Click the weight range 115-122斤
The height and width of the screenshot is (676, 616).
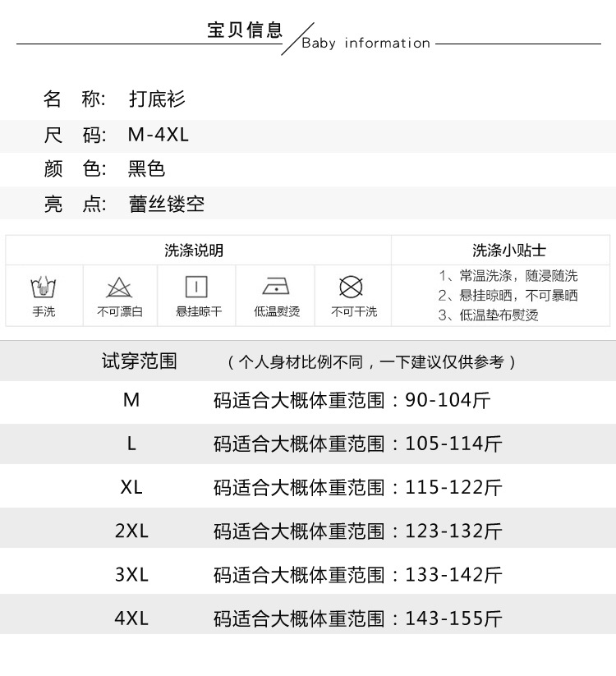point(453,488)
